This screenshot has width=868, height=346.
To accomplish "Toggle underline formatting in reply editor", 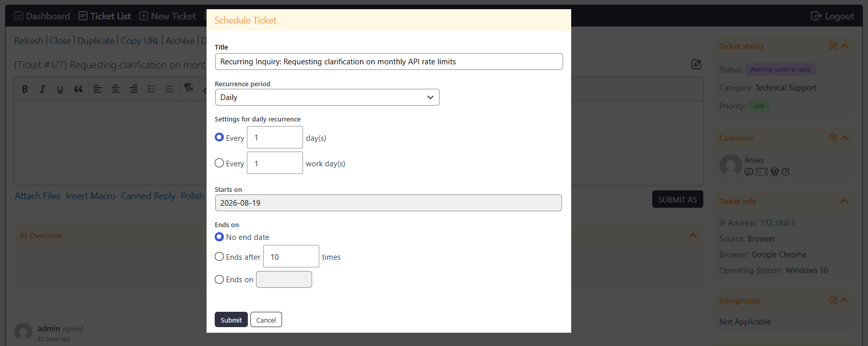I will coord(60,89).
